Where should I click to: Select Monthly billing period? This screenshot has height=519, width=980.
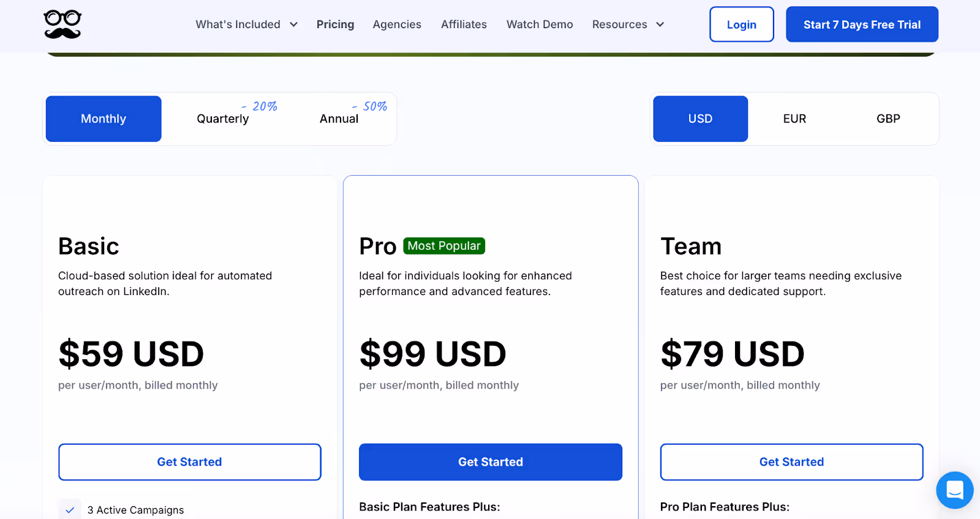tap(104, 119)
